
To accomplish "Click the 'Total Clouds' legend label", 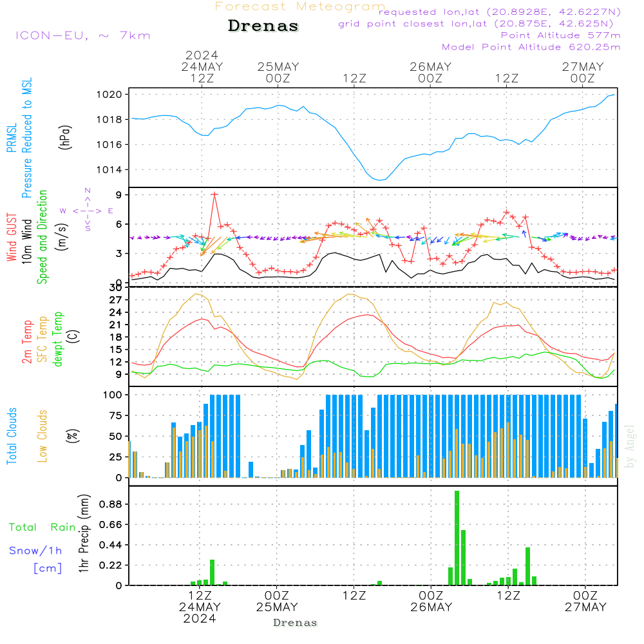I will (x=12, y=436).
